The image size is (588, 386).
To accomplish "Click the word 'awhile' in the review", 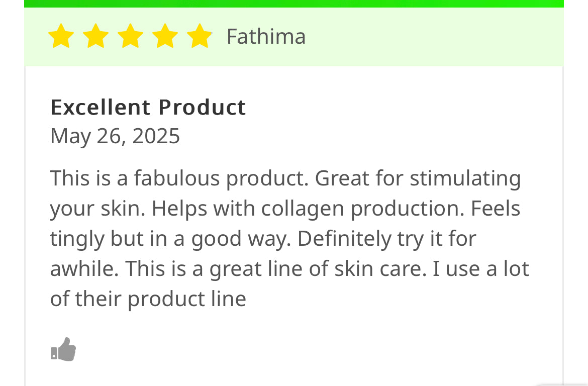I will click(83, 269).
